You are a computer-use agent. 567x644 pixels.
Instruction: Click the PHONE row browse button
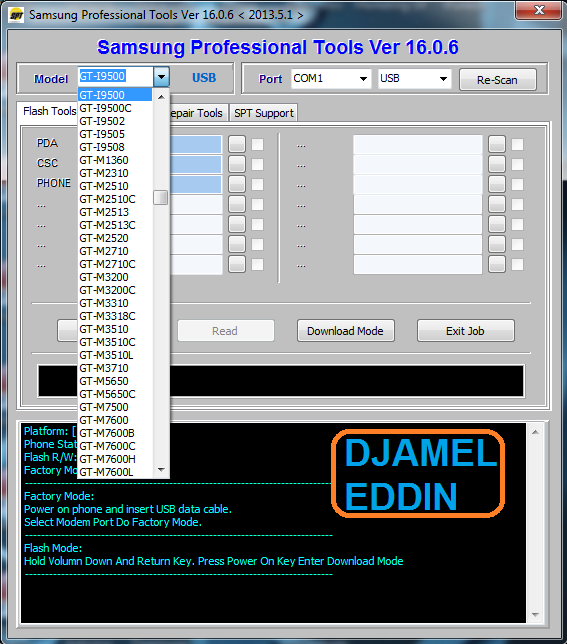[237, 184]
